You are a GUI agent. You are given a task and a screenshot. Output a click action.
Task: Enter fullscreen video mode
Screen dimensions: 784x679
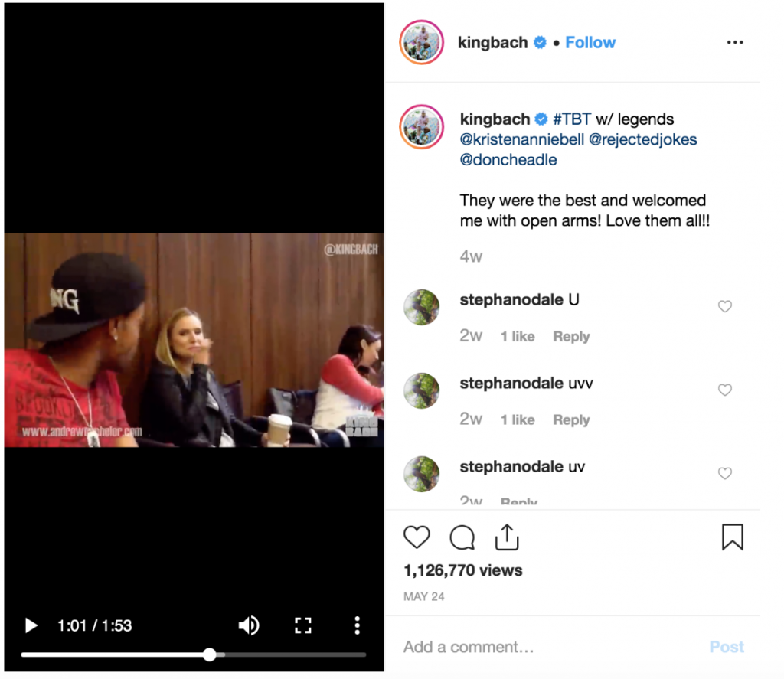303,625
